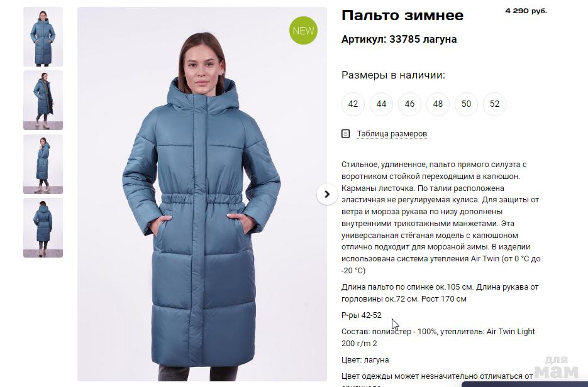Click the Пальто зимнее product title
This screenshot has height=387, width=588.
point(402,15)
